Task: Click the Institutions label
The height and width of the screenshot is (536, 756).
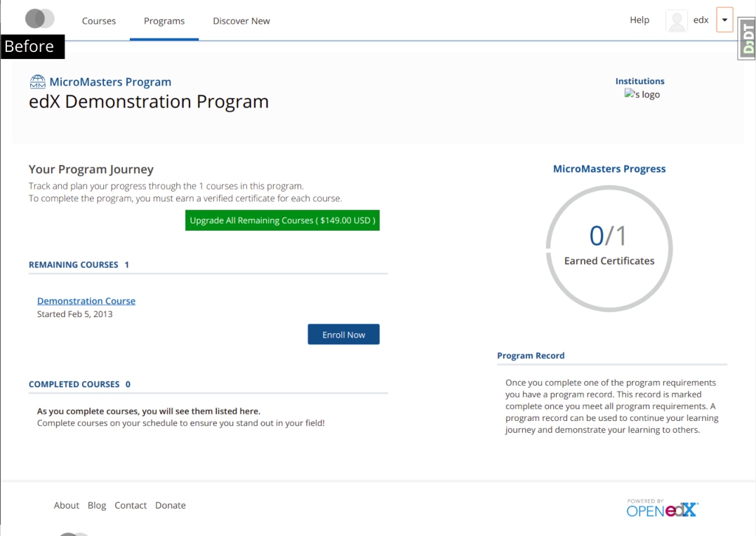Action: pyautogui.click(x=639, y=81)
